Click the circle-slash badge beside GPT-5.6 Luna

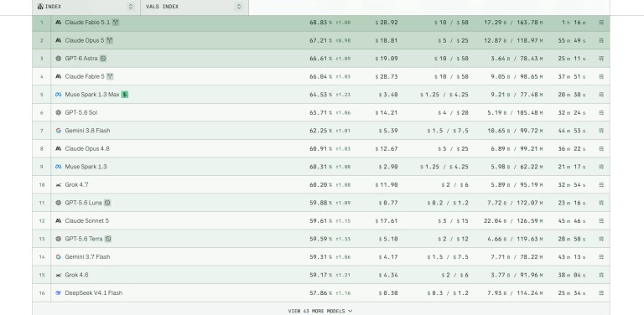coord(107,203)
